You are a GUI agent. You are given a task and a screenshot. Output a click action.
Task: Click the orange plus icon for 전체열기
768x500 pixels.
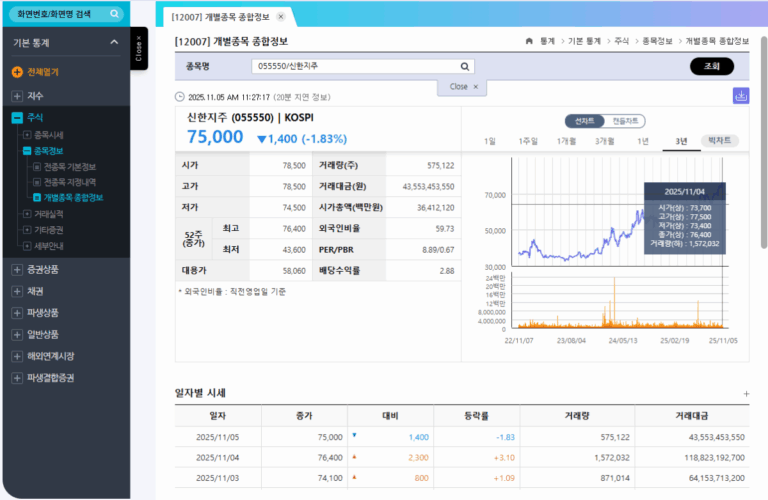[17, 72]
